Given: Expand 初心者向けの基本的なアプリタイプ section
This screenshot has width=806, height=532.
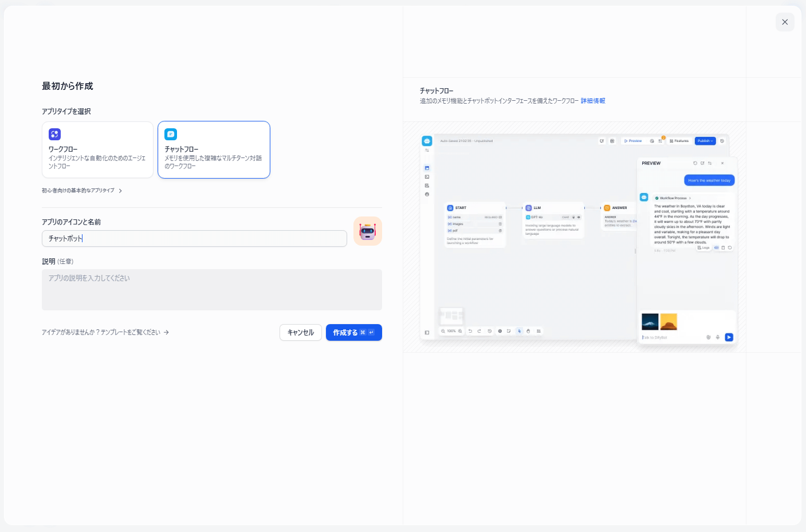Looking at the screenshot, I should pyautogui.click(x=82, y=191).
